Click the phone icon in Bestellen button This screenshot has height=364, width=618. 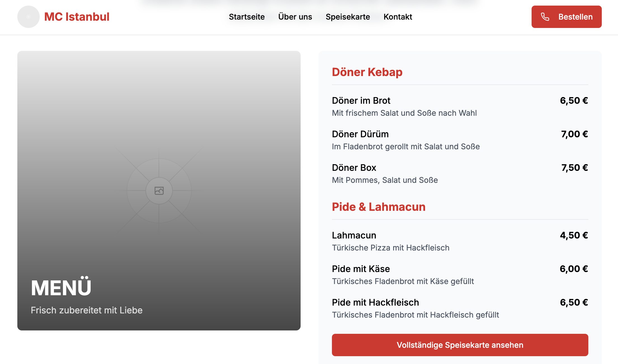click(x=545, y=17)
